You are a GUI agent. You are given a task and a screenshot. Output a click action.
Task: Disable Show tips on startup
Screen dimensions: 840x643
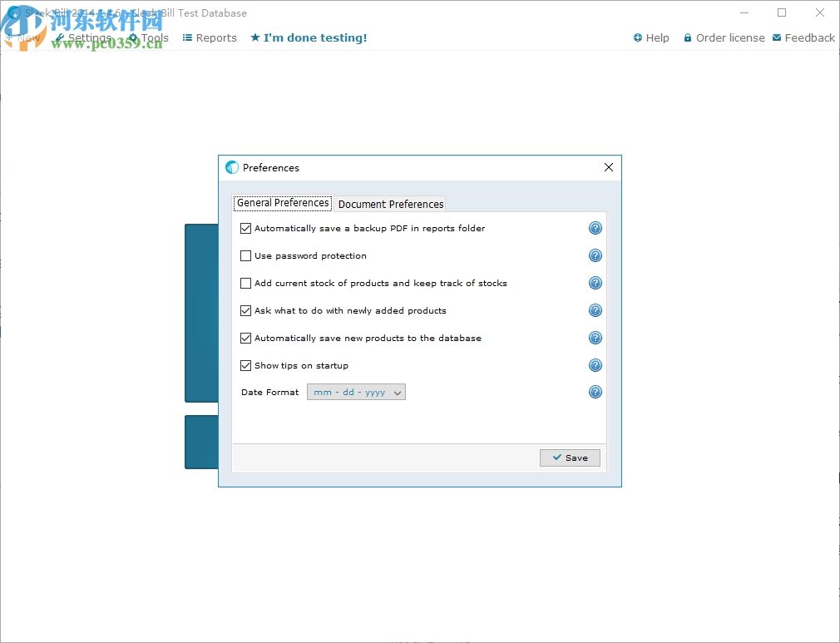(x=245, y=365)
